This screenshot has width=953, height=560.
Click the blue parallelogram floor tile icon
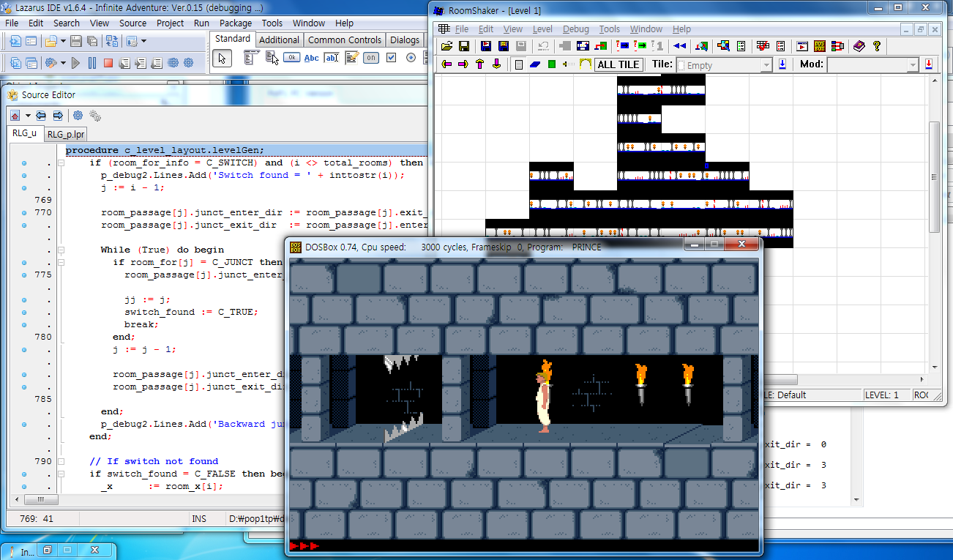[x=535, y=64]
